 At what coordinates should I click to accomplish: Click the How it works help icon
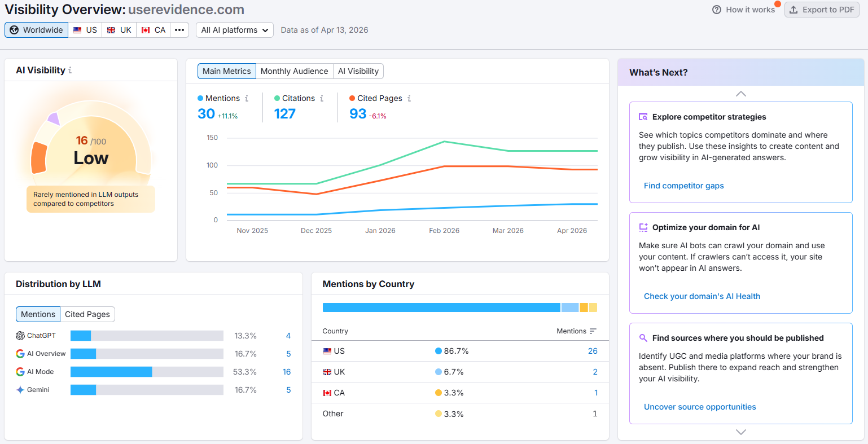pos(717,10)
